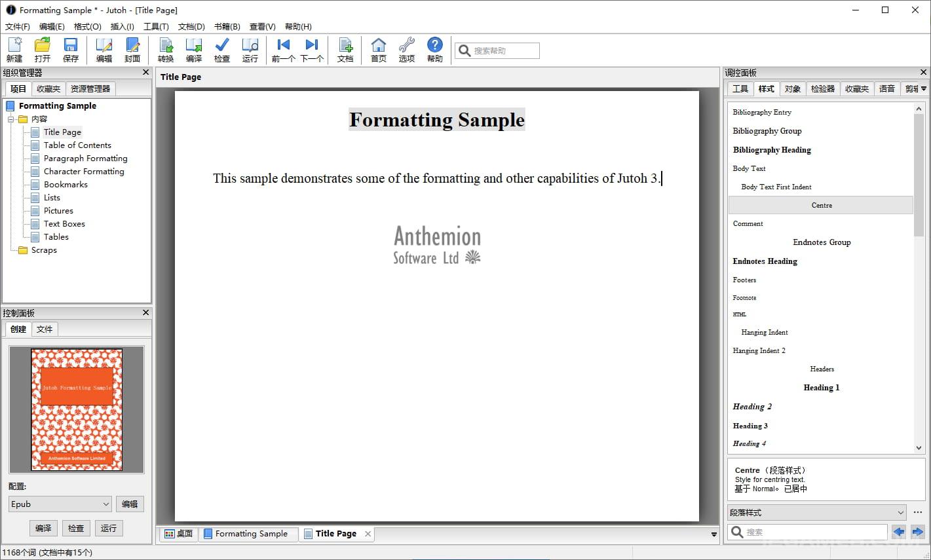Click the blue left arrow in style search
This screenshot has height=560, width=931.
click(x=899, y=532)
